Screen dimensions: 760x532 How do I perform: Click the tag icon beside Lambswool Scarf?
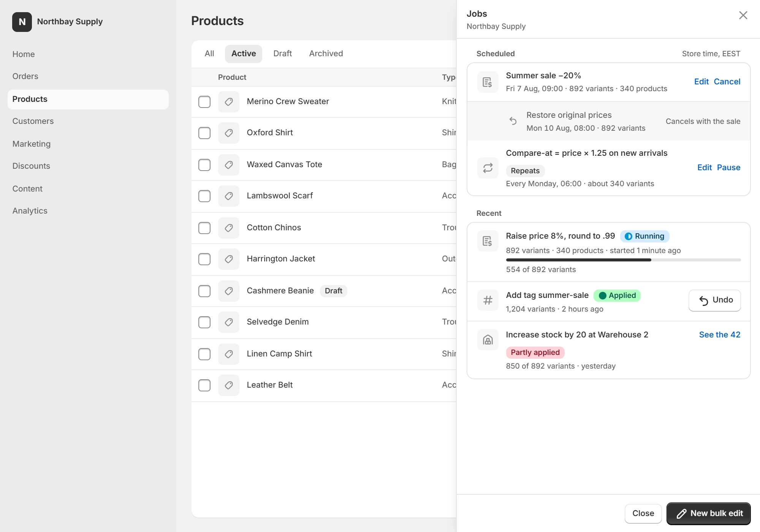(229, 196)
